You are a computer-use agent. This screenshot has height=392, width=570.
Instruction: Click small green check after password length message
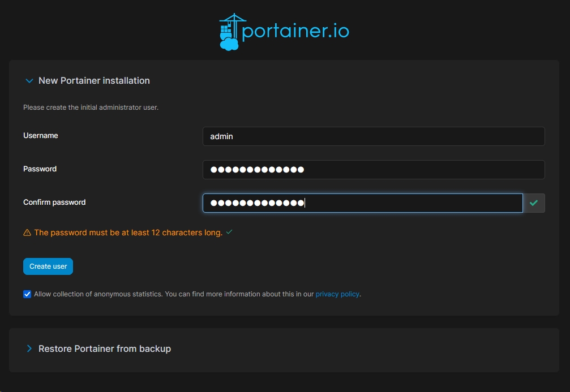[x=229, y=232]
